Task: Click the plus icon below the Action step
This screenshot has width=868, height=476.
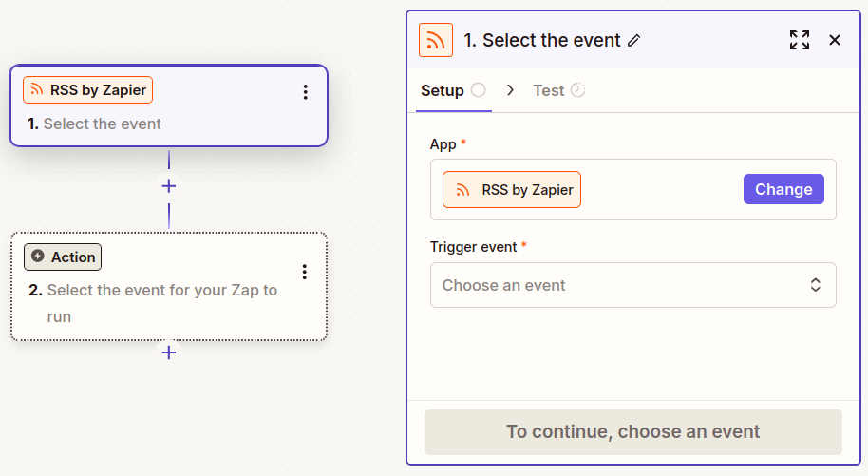Action: click(x=169, y=352)
